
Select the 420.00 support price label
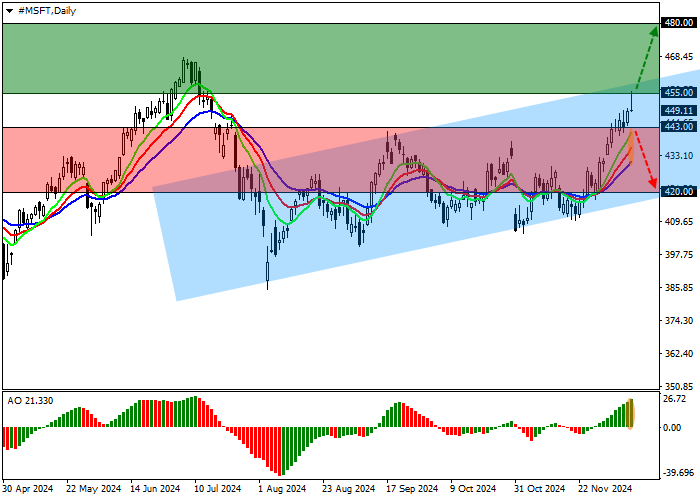pos(678,192)
